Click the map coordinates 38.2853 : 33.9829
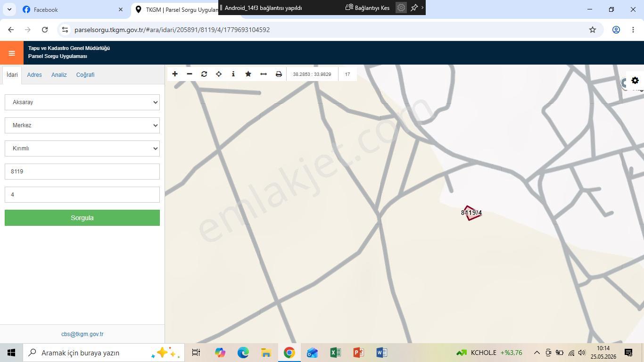 pos(312,74)
